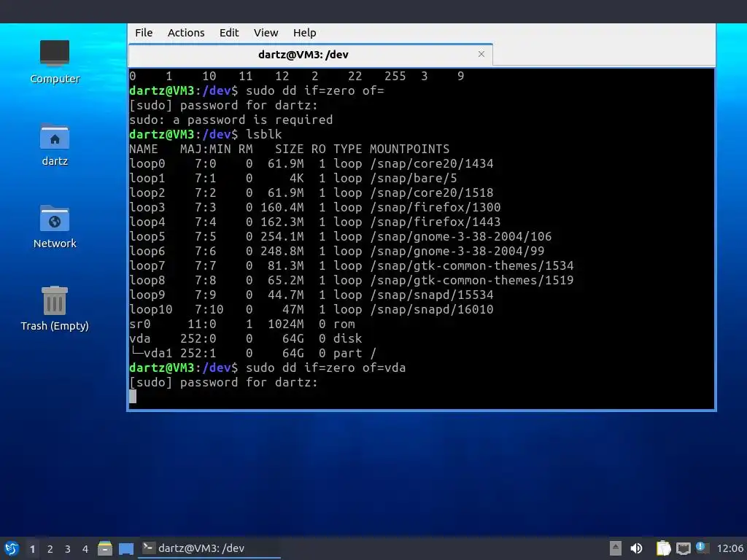
Task: Open the network connection tray icon
Action: (x=683, y=548)
